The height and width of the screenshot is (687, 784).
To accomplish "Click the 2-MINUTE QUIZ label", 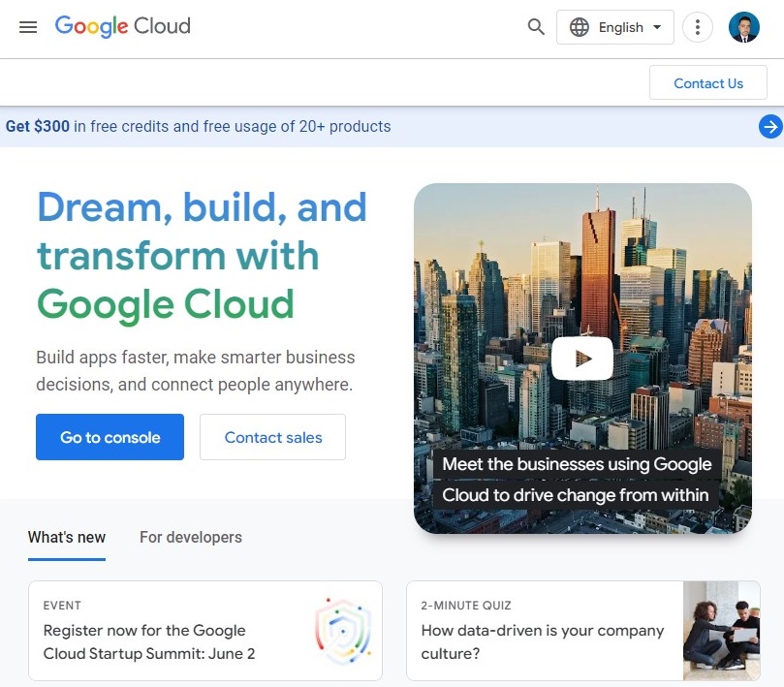I will 466,606.
